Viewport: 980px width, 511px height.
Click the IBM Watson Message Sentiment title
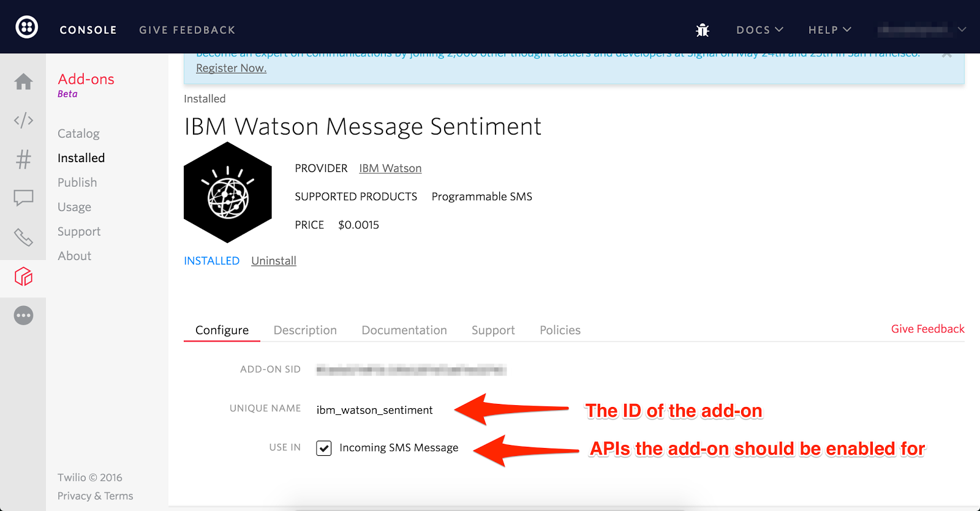pos(363,127)
